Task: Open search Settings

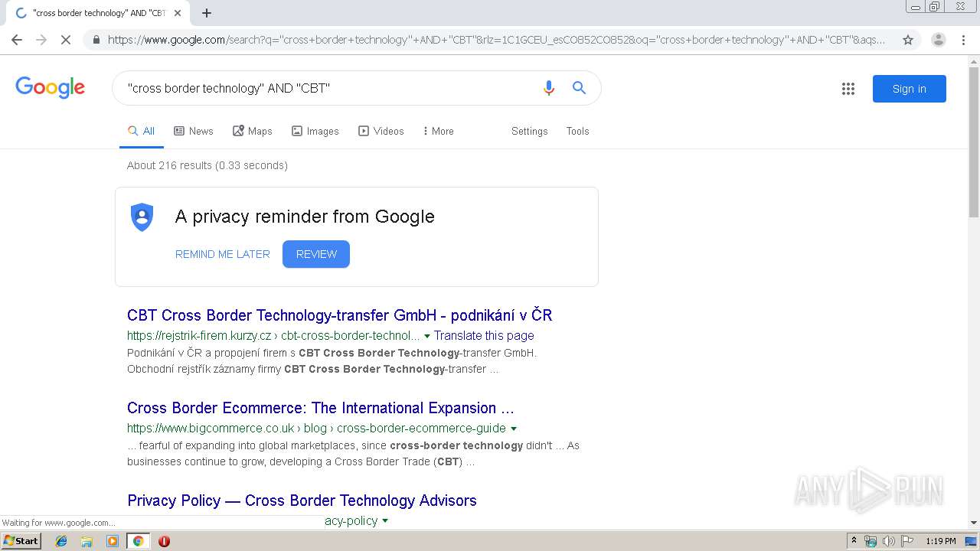Action: 530,131
